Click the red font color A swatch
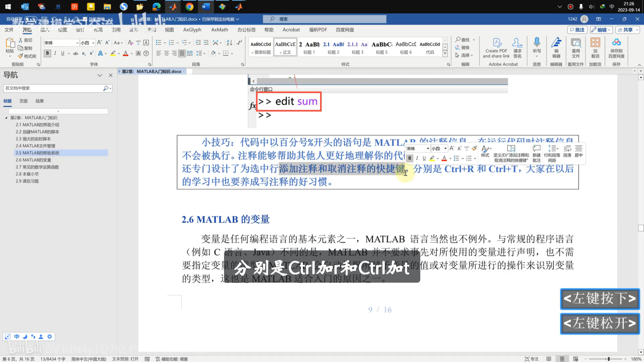644x362 pixels. pyautogui.click(x=126, y=53)
